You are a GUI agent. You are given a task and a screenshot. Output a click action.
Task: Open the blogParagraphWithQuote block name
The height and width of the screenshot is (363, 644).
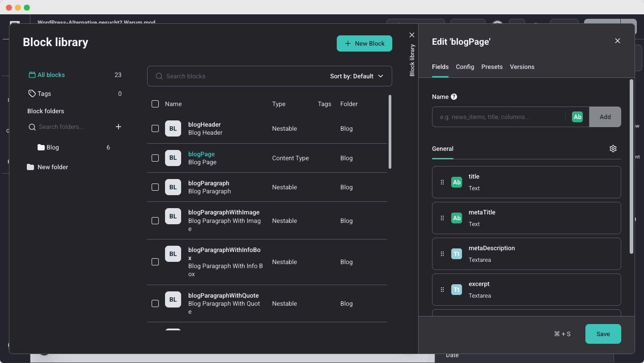[224, 295]
